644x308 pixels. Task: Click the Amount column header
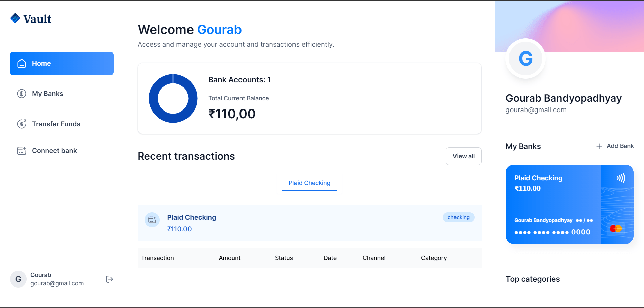click(x=230, y=258)
